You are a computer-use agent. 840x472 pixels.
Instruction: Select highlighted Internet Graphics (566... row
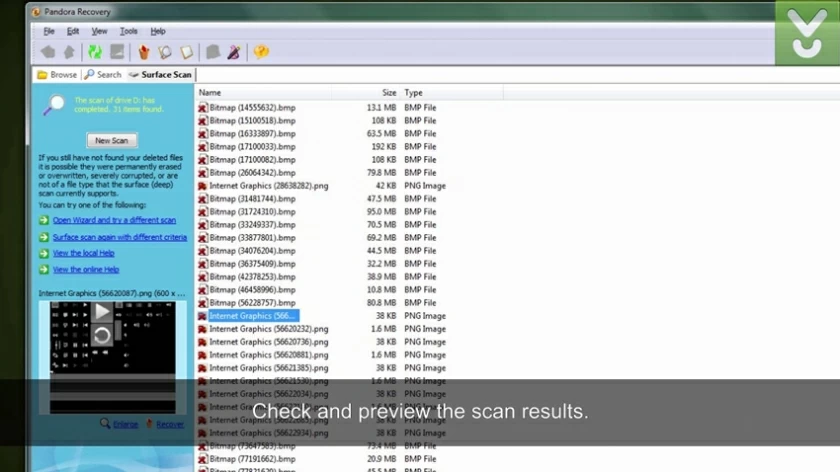pyautogui.click(x=253, y=316)
